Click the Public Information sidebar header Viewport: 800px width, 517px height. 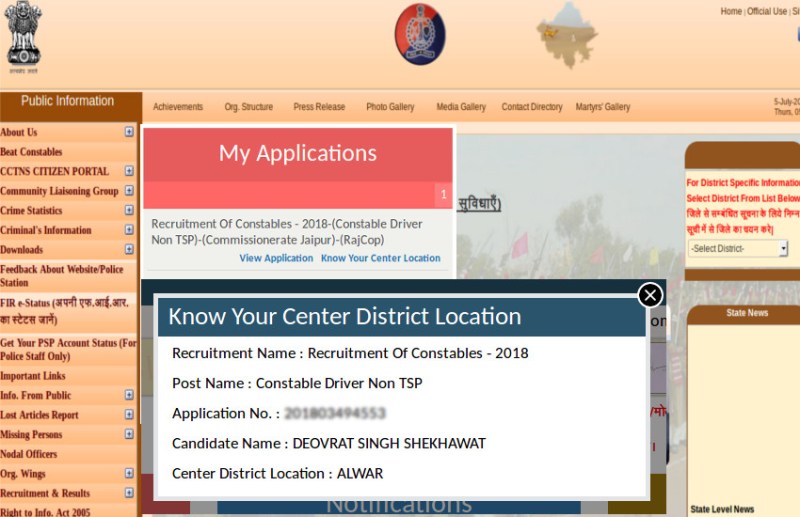pyautogui.click(x=68, y=101)
